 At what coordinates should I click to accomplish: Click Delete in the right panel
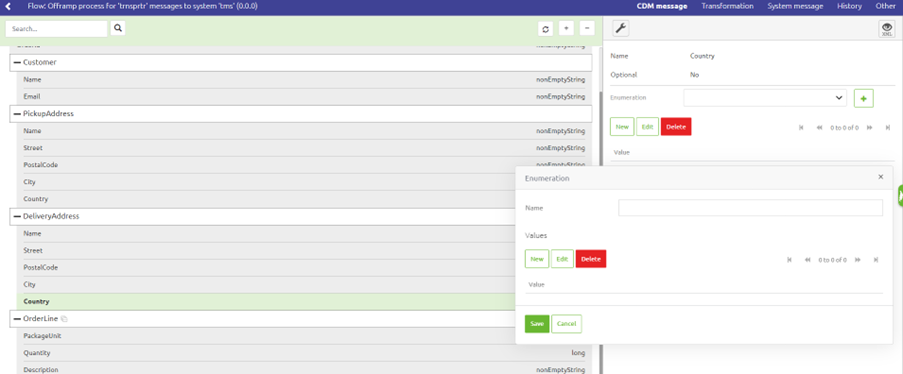click(676, 127)
